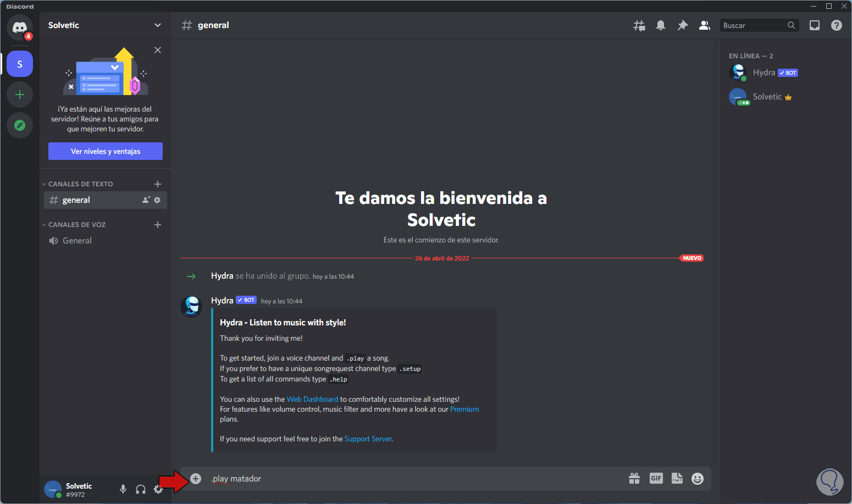The image size is (852, 504).
Task: Open the emoji picker
Action: coord(698,479)
